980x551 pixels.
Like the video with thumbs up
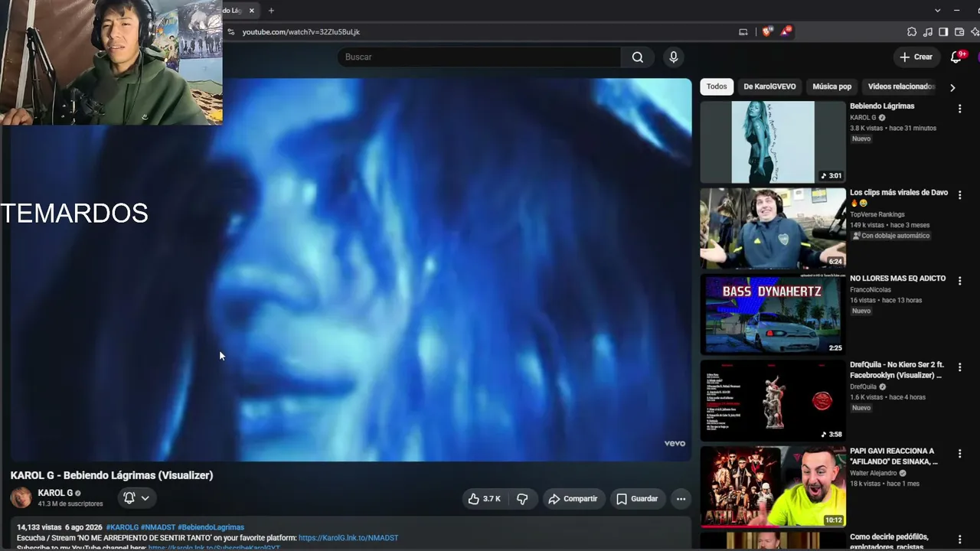[485, 499]
